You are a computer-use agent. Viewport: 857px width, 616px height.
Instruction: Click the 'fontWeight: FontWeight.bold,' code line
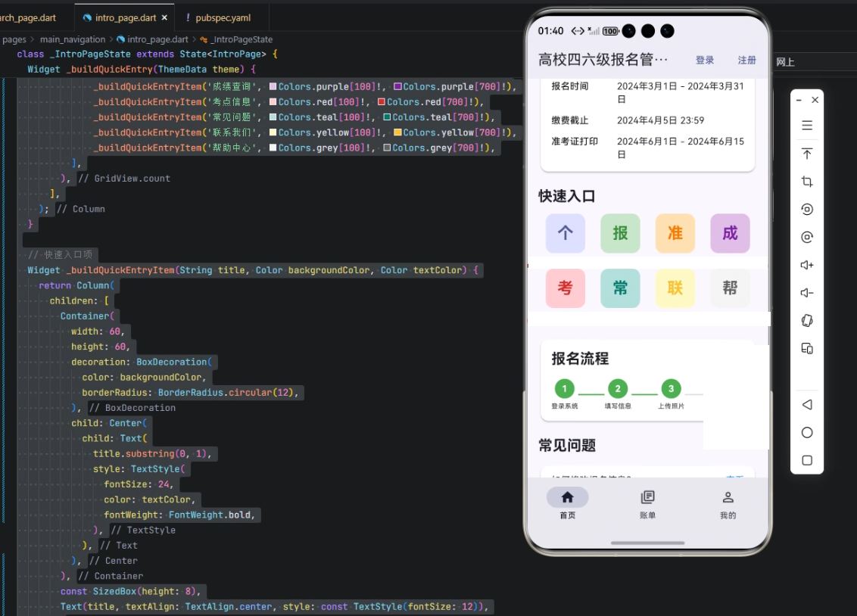pos(179,515)
